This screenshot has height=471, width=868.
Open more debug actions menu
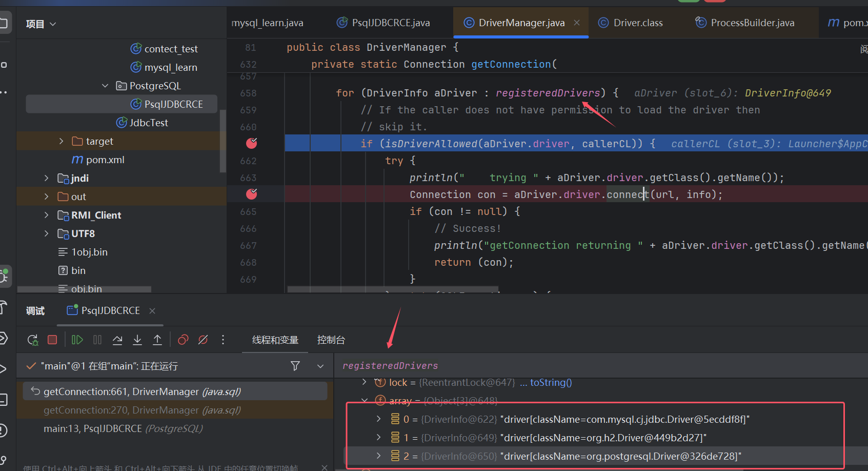(x=223, y=340)
